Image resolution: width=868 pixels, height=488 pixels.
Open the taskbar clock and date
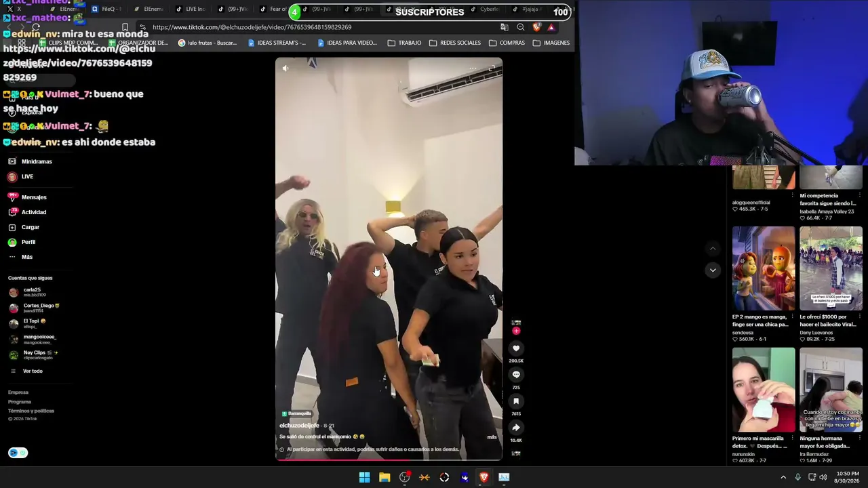coord(848,477)
